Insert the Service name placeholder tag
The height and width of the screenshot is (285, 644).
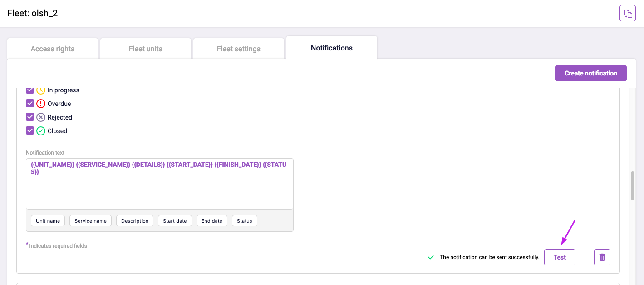[90, 221]
